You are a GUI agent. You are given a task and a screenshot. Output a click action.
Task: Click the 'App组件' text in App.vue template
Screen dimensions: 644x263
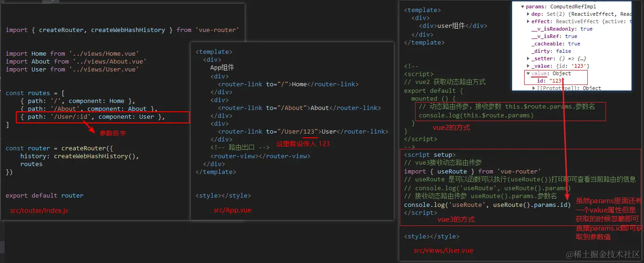(x=222, y=68)
